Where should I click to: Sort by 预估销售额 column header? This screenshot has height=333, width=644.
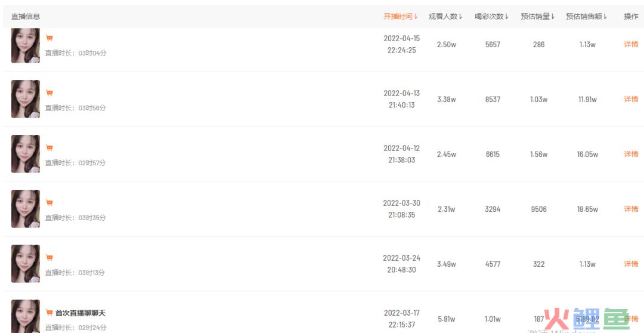click(587, 17)
